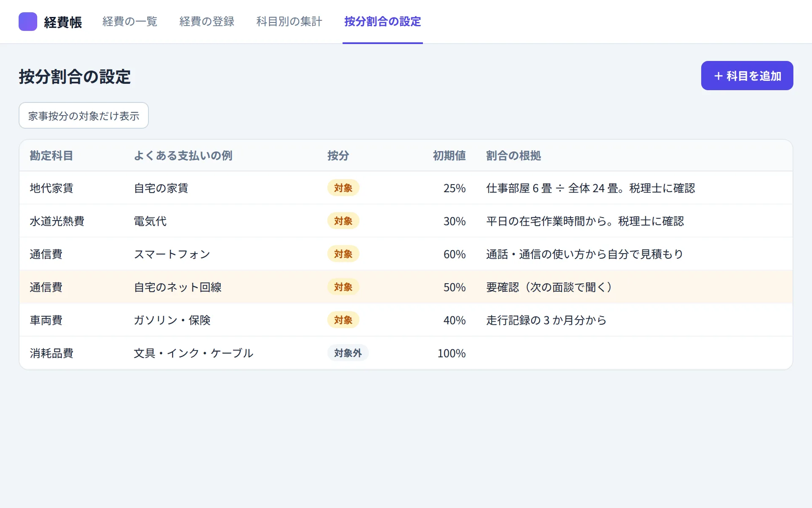812x508 pixels.
Task: Click the よくある支払いの例 column header
Action: click(x=183, y=156)
